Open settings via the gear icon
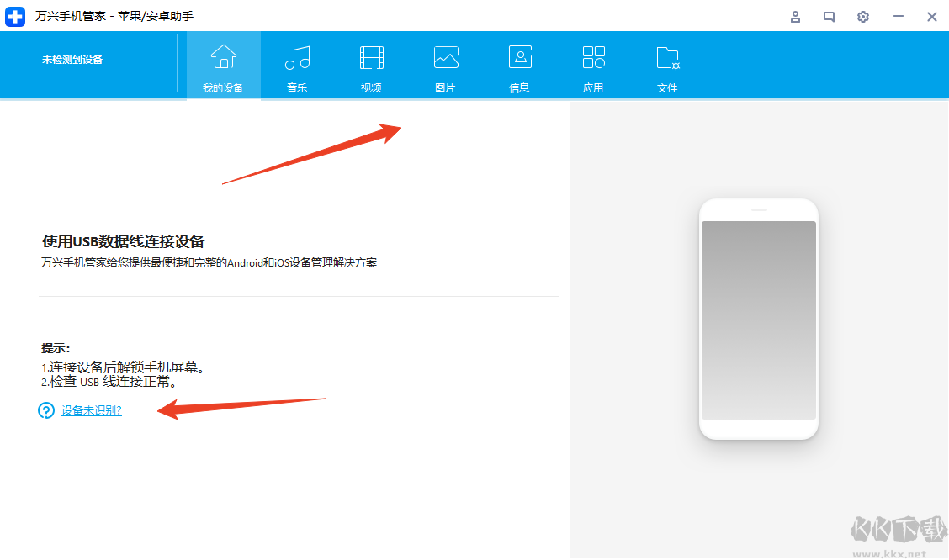 click(863, 17)
